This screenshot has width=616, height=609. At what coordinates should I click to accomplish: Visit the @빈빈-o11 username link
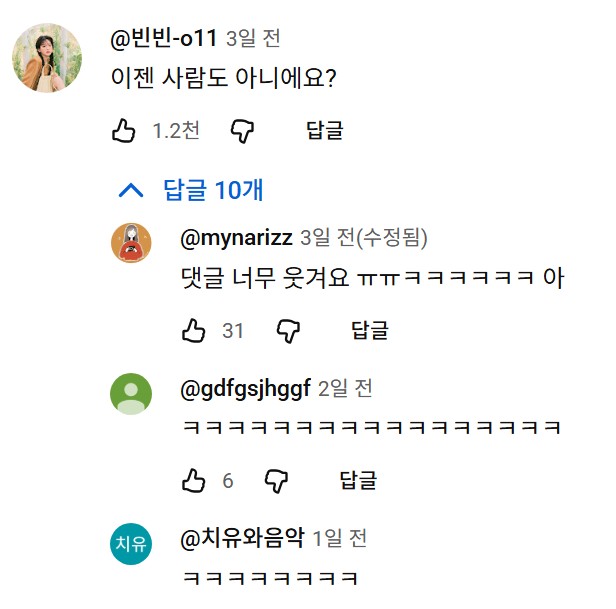[163, 40]
